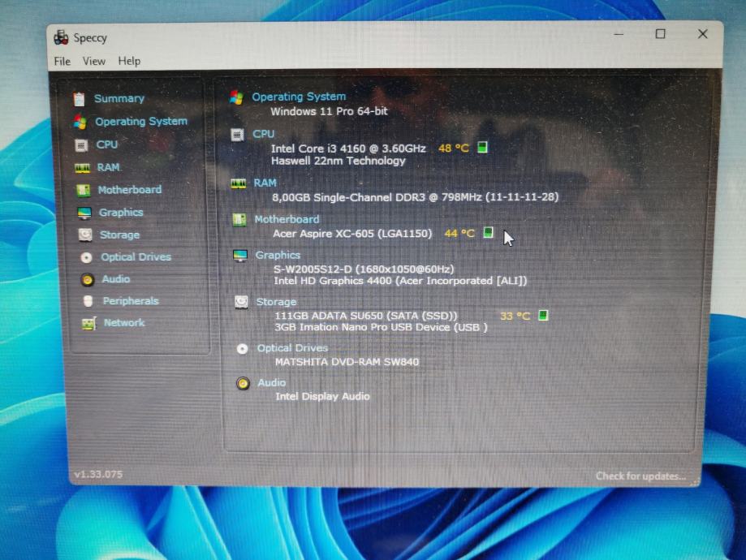Screen dimensions: 746x560
Task: Click the Motherboard heading in summary pane
Action: (x=287, y=219)
